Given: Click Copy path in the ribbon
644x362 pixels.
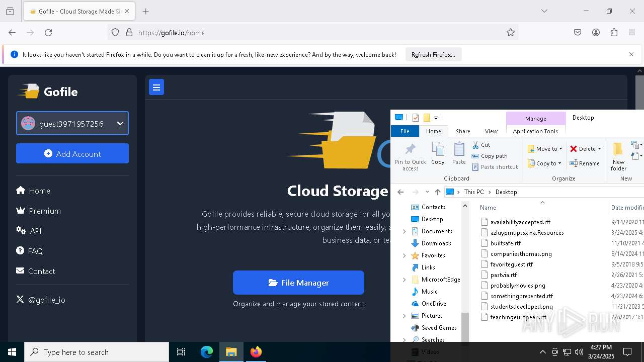Looking at the screenshot, I should pos(490,156).
